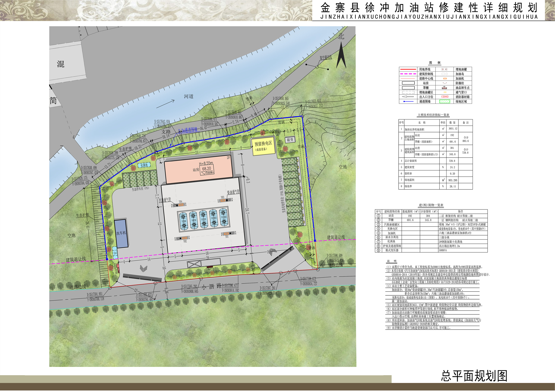This screenshot has width=555, height=392.
Task: Click the 混 label on the gray building
Action: click(x=60, y=64)
